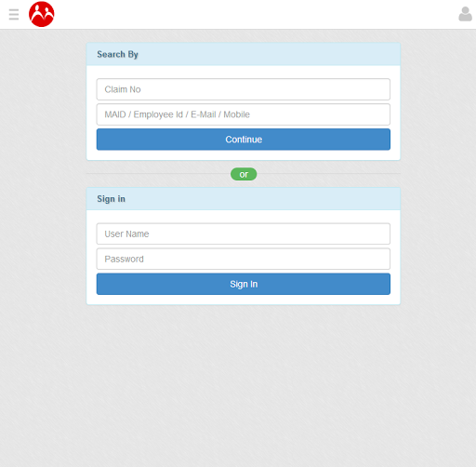The width and height of the screenshot is (476, 467).
Task: Click the red company logo
Action: (x=42, y=14)
